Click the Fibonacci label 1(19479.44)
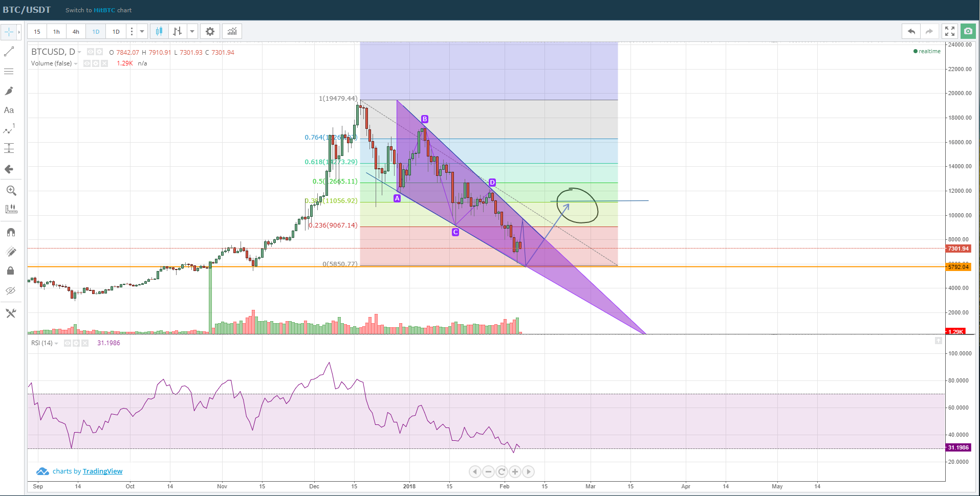 pyautogui.click(x=338, y=98)
